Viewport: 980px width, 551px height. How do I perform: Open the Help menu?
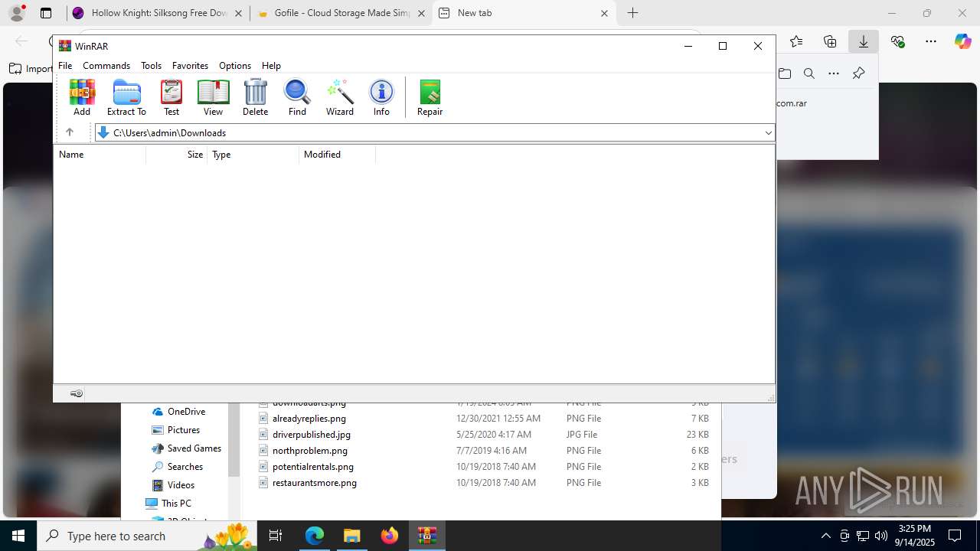coord(271,66)
